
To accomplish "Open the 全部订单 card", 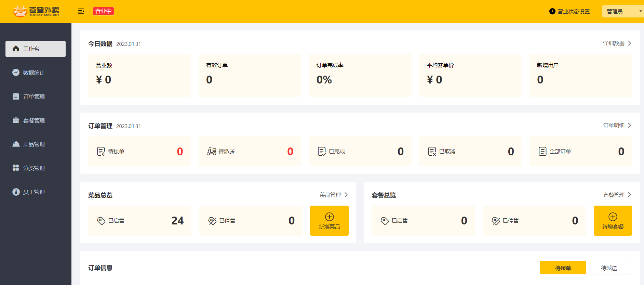I will (580, 151).
